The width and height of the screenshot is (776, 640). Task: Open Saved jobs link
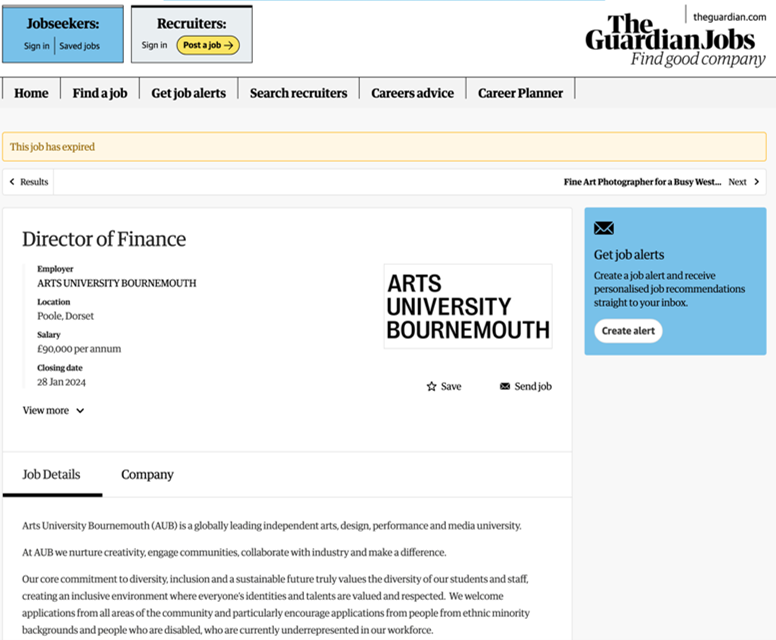79,46
